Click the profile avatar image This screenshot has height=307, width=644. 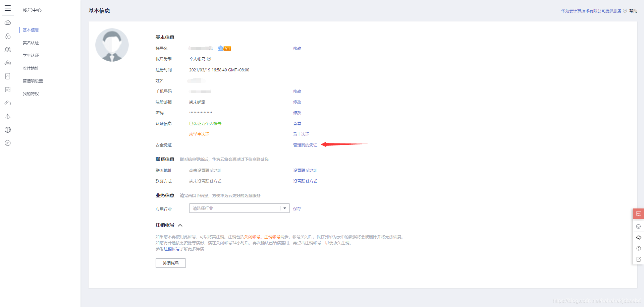pos(112,45)
